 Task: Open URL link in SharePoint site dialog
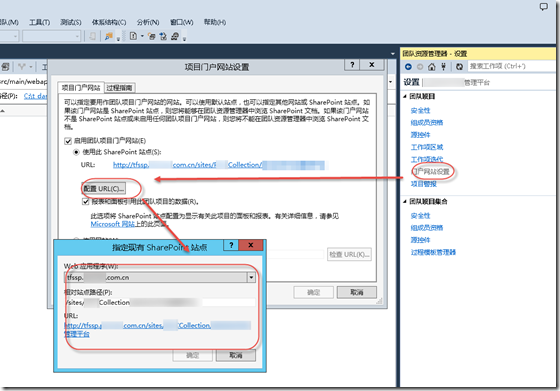tap(157, 330)
